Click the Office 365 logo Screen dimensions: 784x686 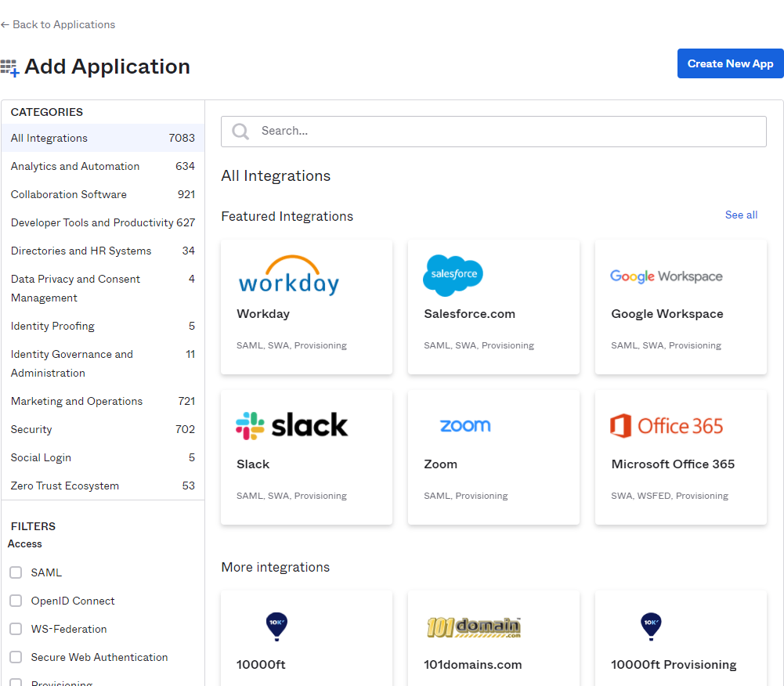coord(667,426)
